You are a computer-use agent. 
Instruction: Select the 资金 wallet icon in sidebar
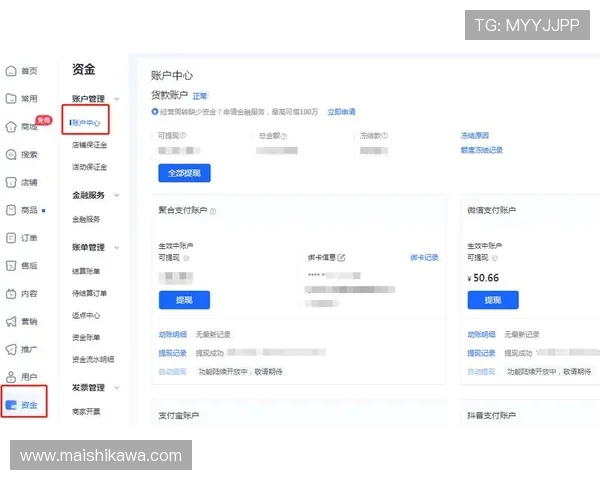point(11,405)
